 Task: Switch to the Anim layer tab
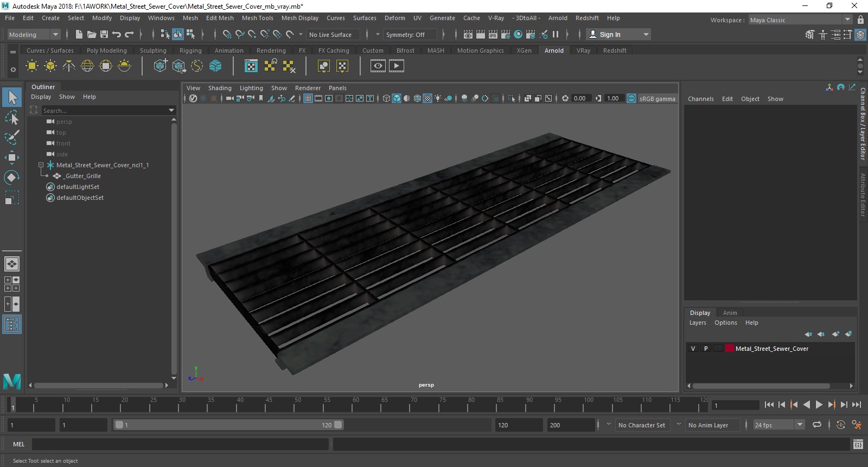pyautogui.click(x=730, y=313)
